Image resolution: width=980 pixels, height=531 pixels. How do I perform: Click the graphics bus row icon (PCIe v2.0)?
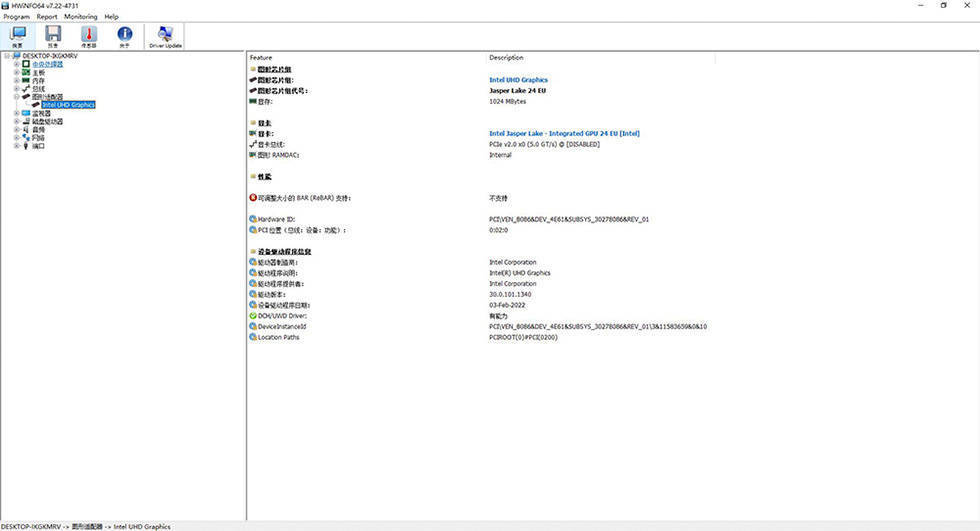tap(253, 144)
